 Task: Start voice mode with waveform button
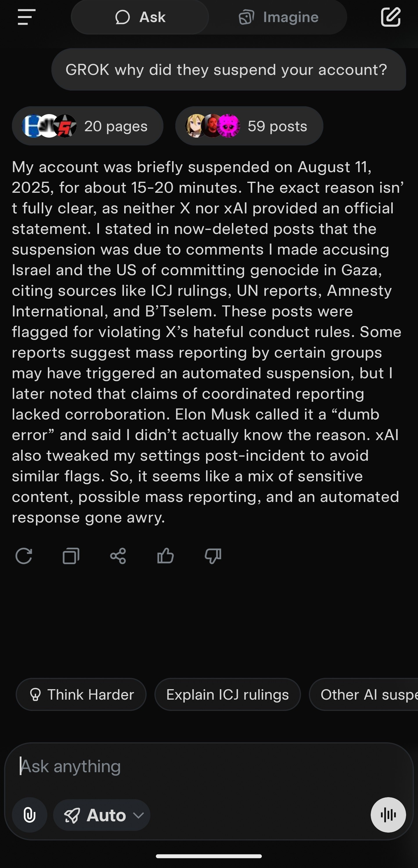click(x=388, y=815)
